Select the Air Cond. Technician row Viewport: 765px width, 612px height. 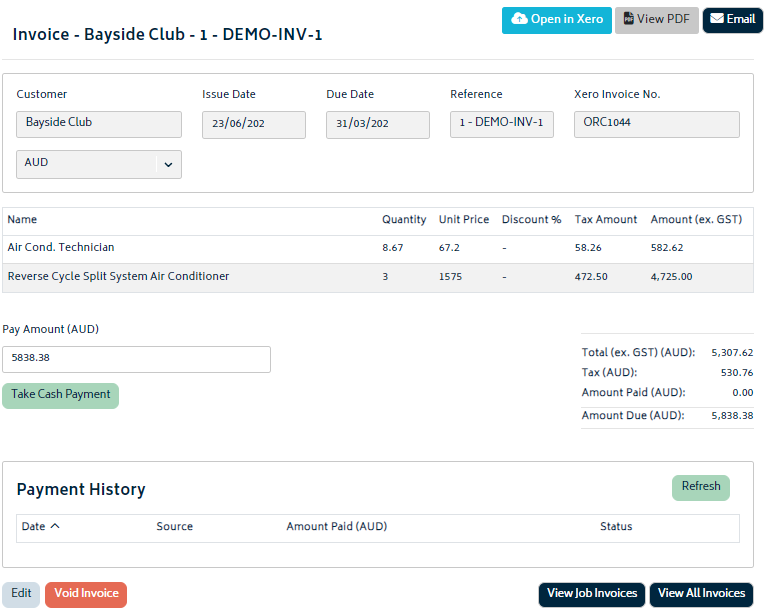click(377, 248)
